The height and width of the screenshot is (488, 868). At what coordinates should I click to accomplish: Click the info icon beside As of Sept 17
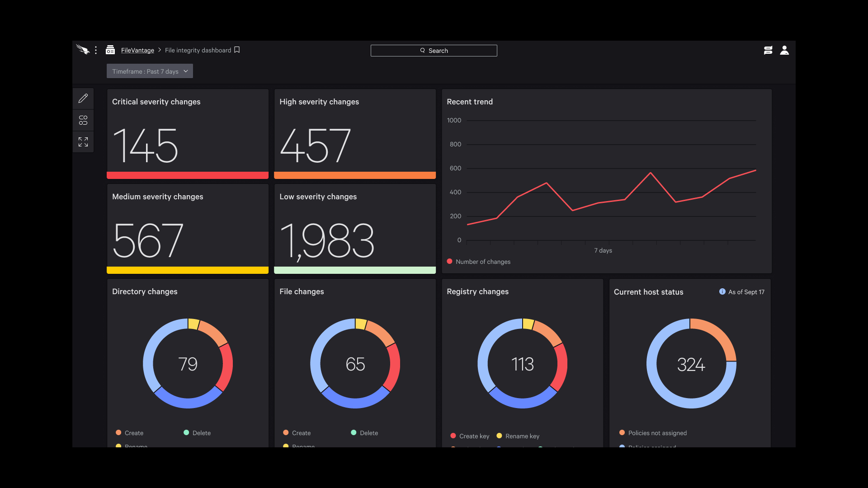coord(722,292)
